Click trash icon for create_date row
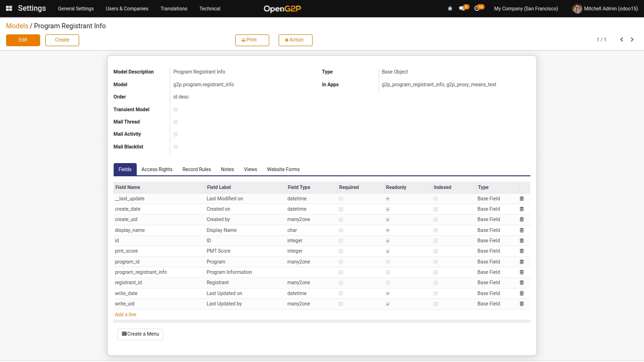The width and height of the screenshot is (644, 362). tap(521, 209)
